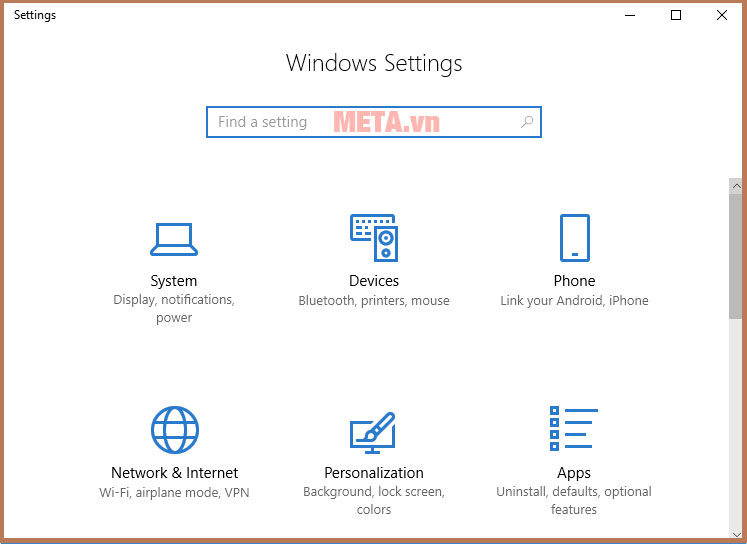
Task: Select the Apps heading
Action: tap(574, 473)
